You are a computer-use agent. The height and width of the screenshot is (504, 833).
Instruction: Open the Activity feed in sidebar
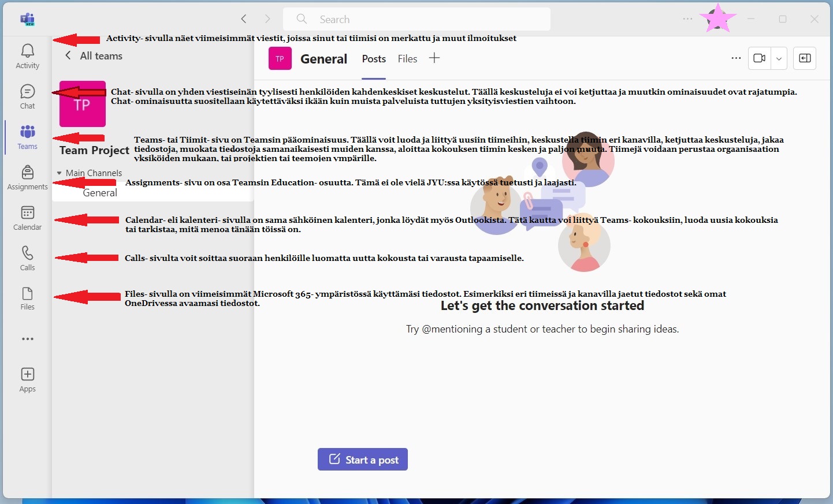[x=27, y=56]
